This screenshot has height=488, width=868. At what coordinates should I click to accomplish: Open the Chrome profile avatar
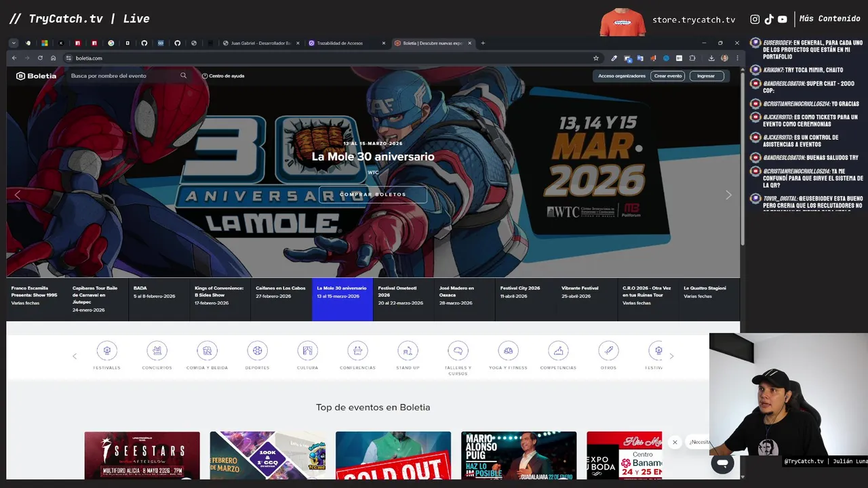(724, 58)
